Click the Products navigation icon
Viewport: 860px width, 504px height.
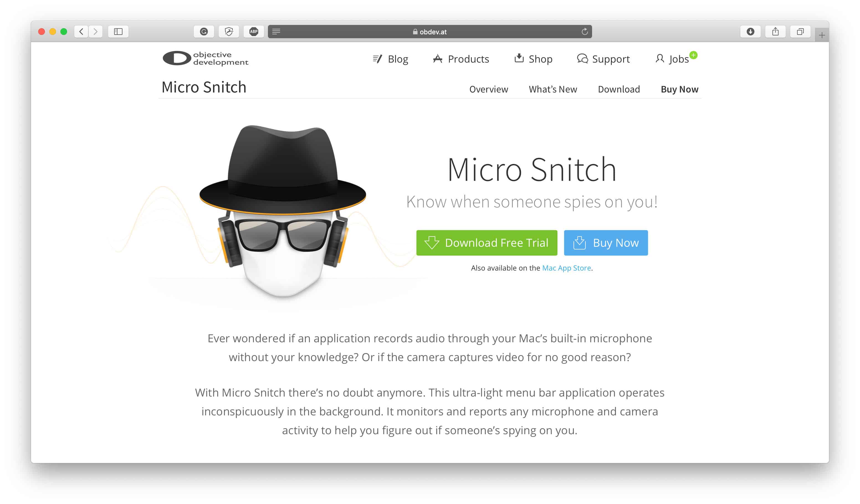coord(437,58)
